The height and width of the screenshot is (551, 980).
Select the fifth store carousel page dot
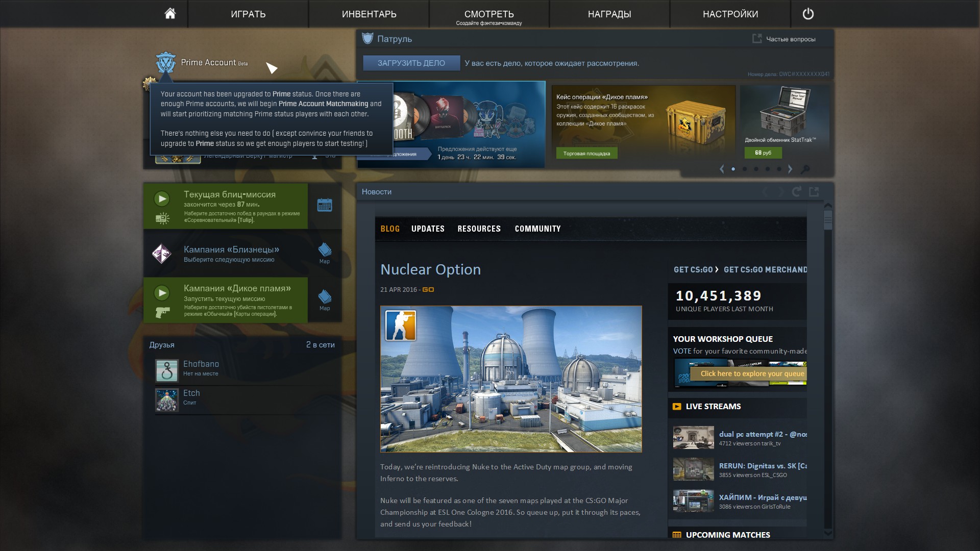779,169
